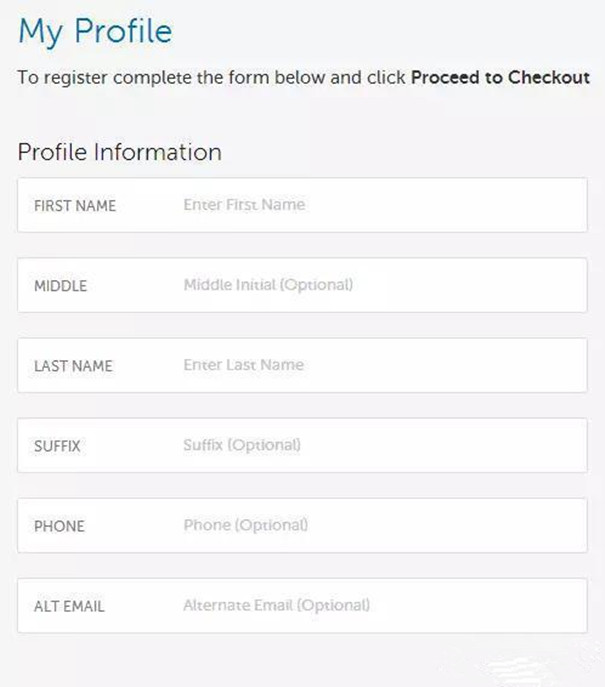Click the '(Optional)' hint in the Middle field

point(316,285)
